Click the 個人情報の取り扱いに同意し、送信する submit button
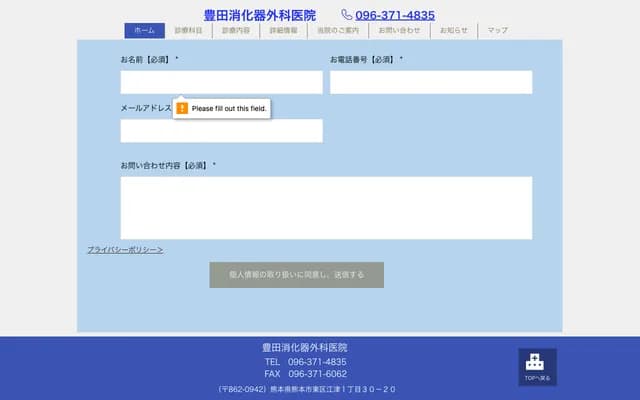 [x=296, y=275]
